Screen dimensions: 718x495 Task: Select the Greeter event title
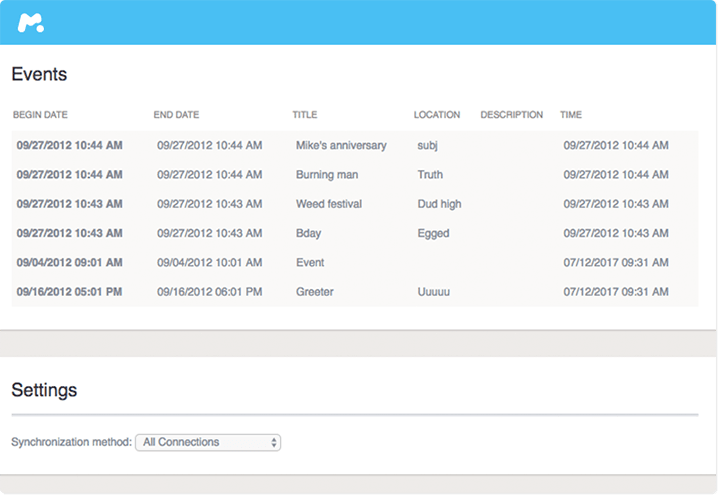tap(315, 292)
